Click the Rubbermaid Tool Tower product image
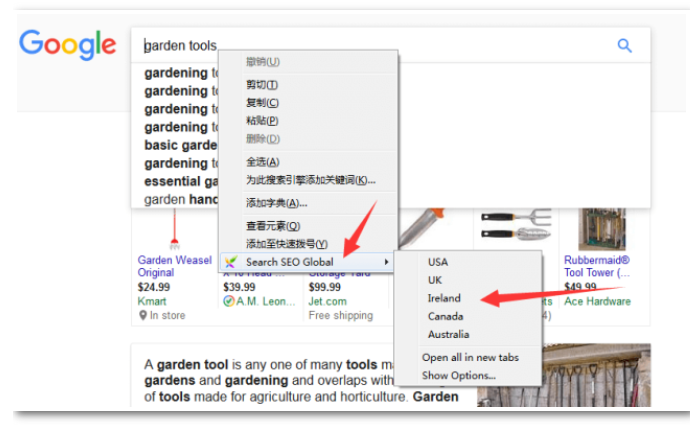 (x=602, y=229)
